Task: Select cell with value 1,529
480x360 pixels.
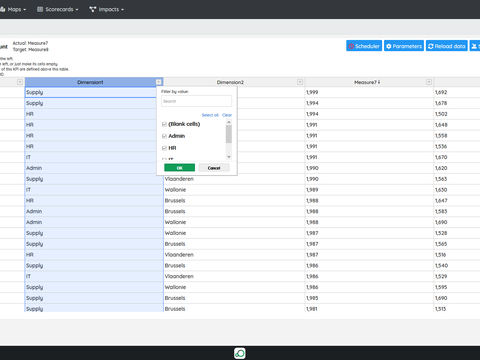Action: pos(457,276)
